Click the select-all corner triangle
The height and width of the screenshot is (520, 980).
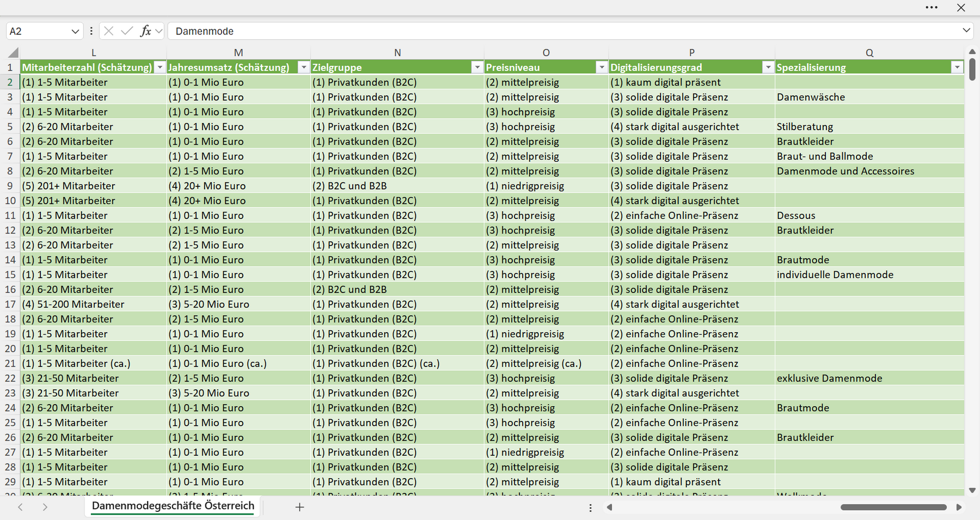pos(14,53)
